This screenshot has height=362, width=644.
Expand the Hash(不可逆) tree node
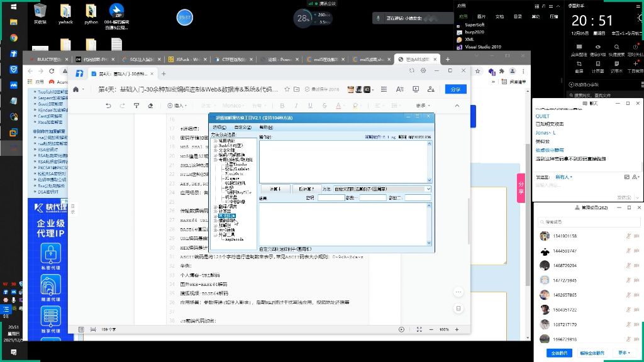pyautogui.click(x=215, y=146)
